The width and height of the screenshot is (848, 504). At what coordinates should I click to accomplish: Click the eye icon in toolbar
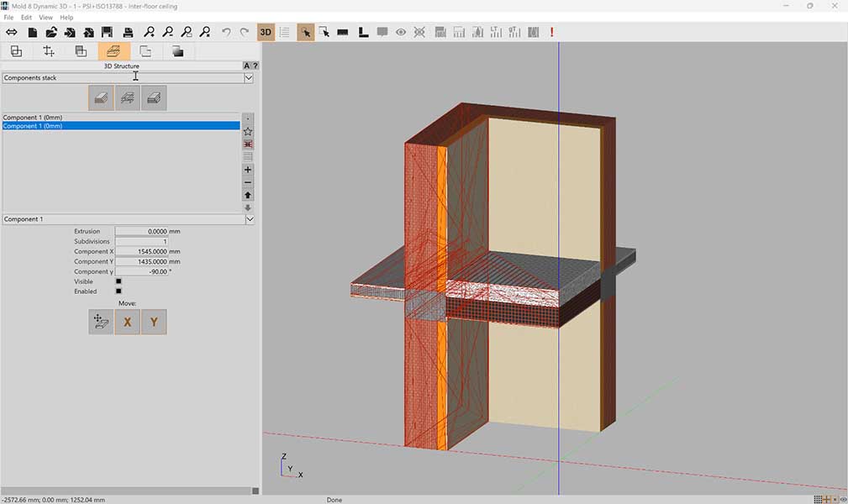coord(401,33)
